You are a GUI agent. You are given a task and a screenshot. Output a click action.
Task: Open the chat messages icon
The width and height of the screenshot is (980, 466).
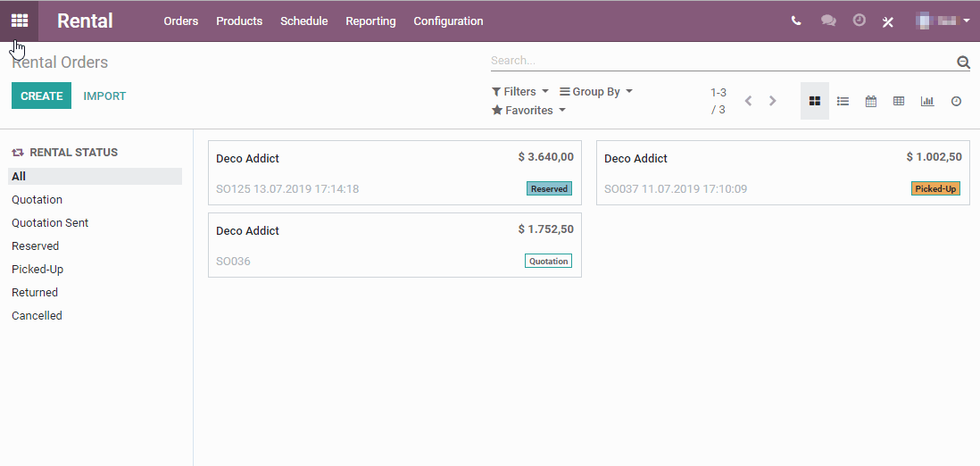(x=828, y=21)
